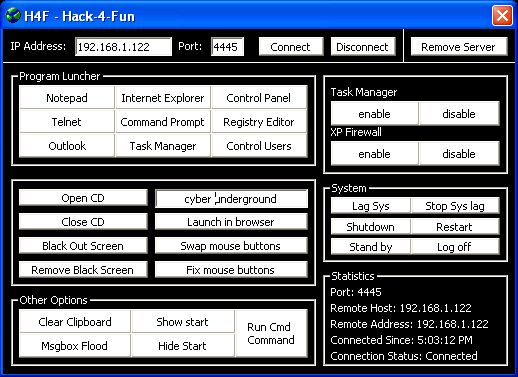
Task: Click the Connect button
Action: [291, 47]
